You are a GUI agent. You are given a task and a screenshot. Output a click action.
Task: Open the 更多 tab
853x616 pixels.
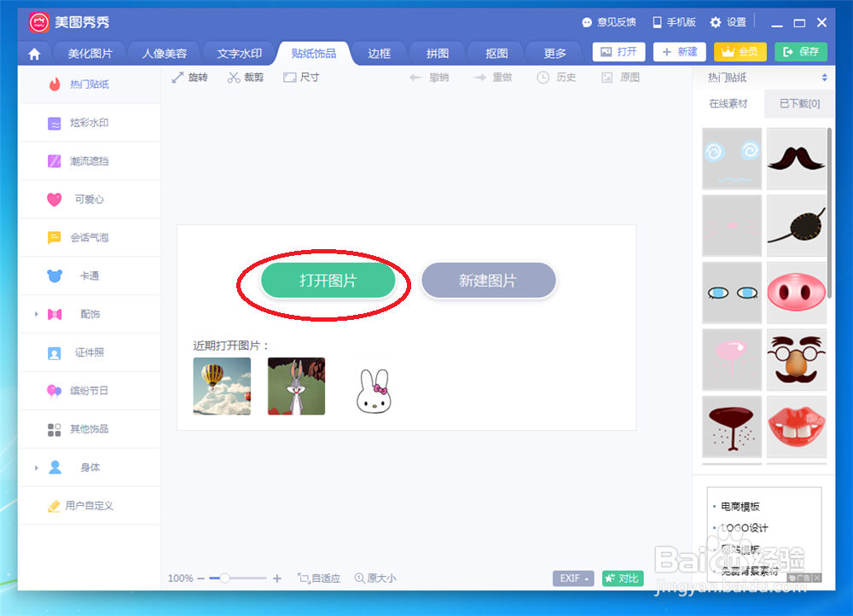click(555, 54)
